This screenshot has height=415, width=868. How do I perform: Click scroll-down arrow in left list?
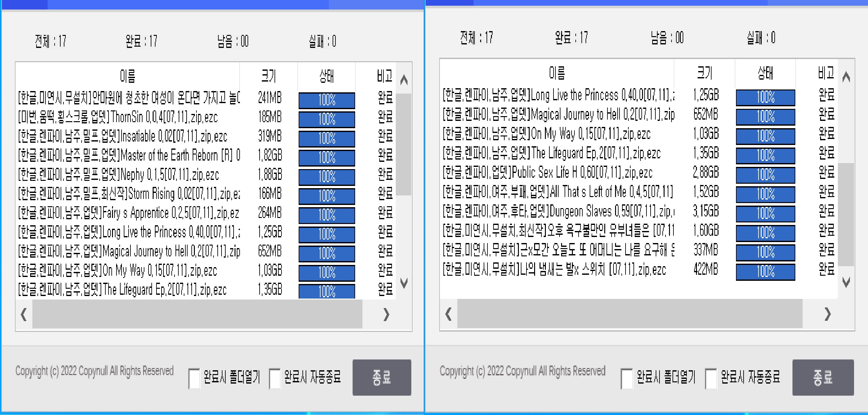pos(404,283)
